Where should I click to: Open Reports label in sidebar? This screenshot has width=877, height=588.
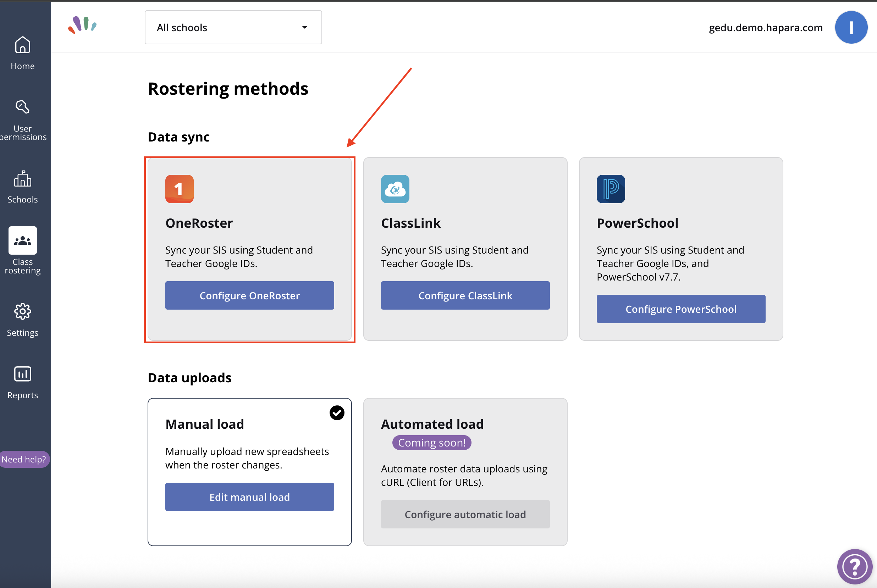click(22, 395)
